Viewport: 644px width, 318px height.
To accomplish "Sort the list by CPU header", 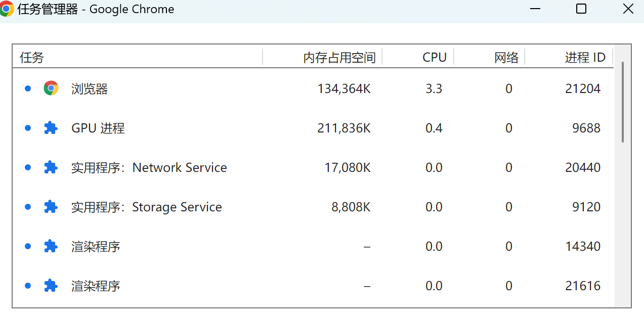I will (434, 58).
